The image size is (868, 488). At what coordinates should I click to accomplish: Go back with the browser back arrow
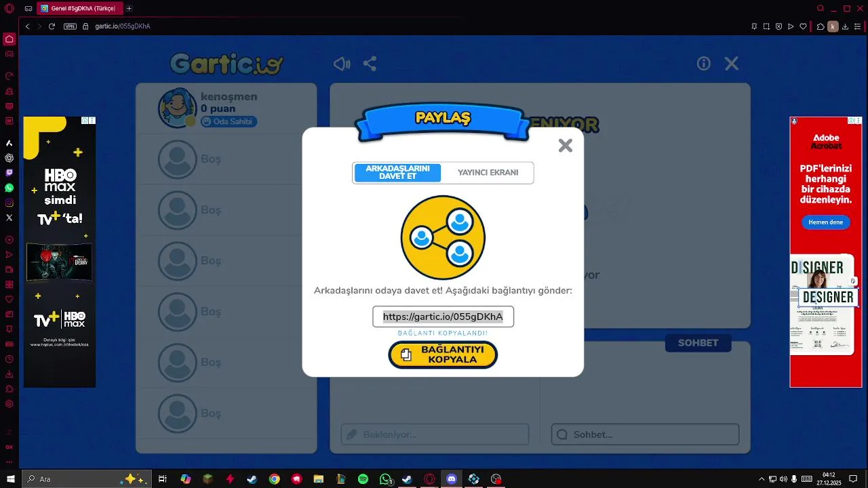[x=28, y=26]
